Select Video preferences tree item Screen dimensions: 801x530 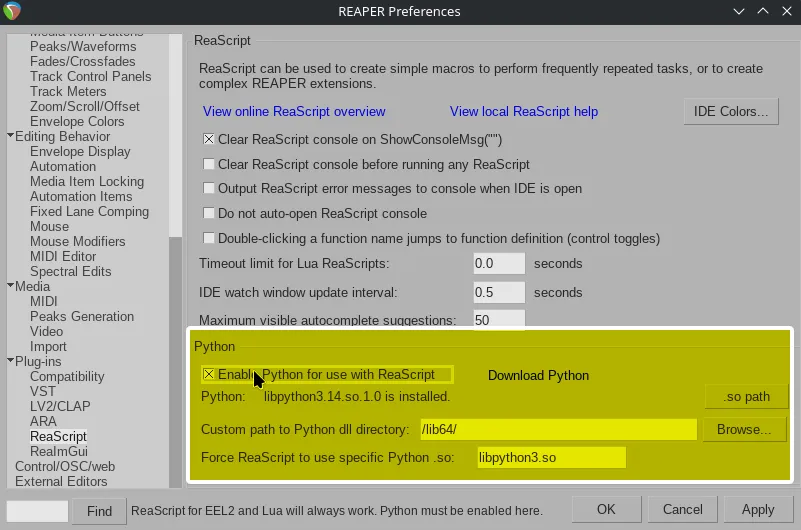click(46, 331)
